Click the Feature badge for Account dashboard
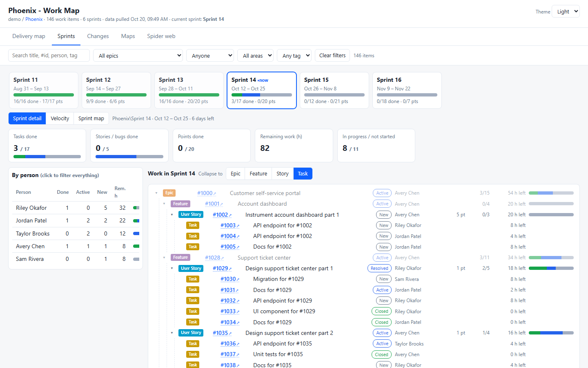This screenshot has height=368, width=588. pyautogui.click(x=180, y=204)
